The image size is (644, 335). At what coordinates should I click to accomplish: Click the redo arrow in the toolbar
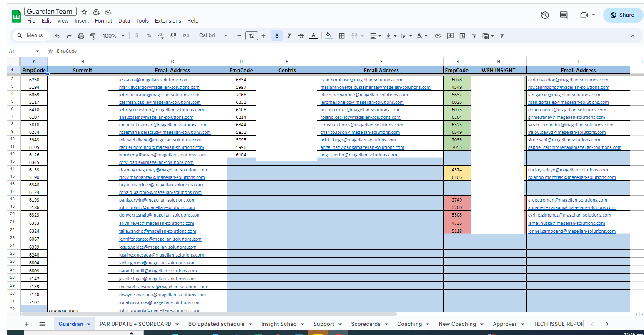(69, 36)
